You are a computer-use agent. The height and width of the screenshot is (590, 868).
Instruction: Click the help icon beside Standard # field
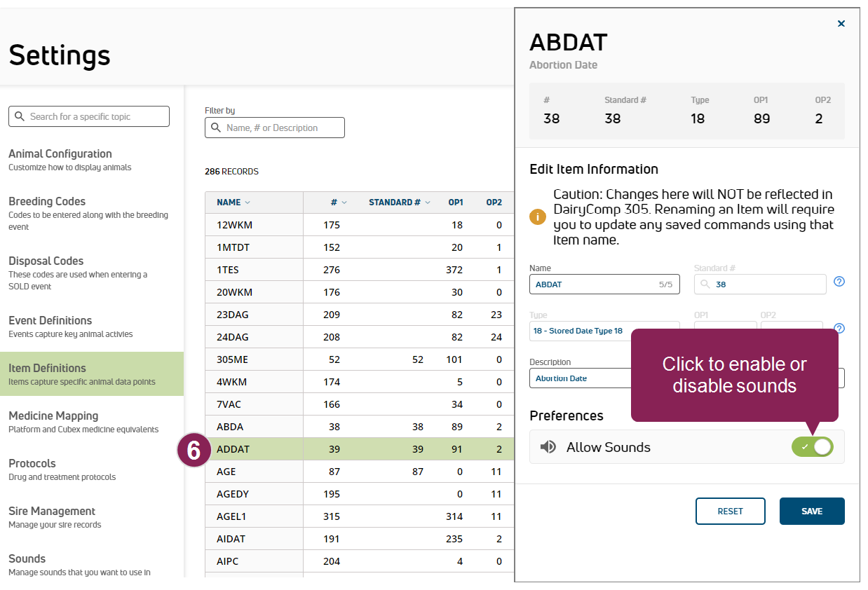pos(839,282)
